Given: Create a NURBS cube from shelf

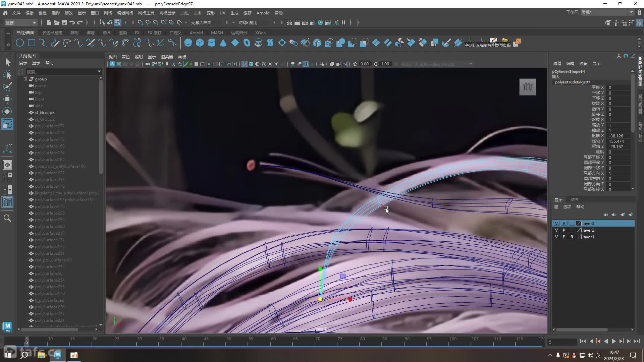Looking at the screenshot, I should pyautogui.click(x=200, y=43).
